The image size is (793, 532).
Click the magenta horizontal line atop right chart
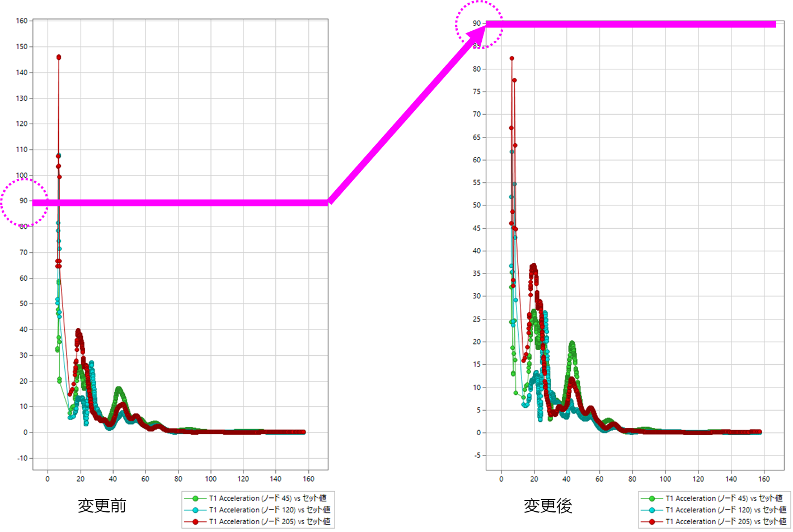click(x=632, y=24)
